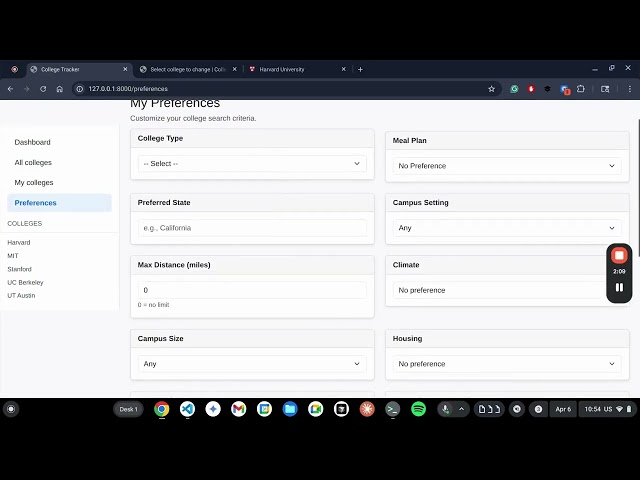Open Gmail from the shelf
This screenshot has height=480, width=640.
point(239,409)
